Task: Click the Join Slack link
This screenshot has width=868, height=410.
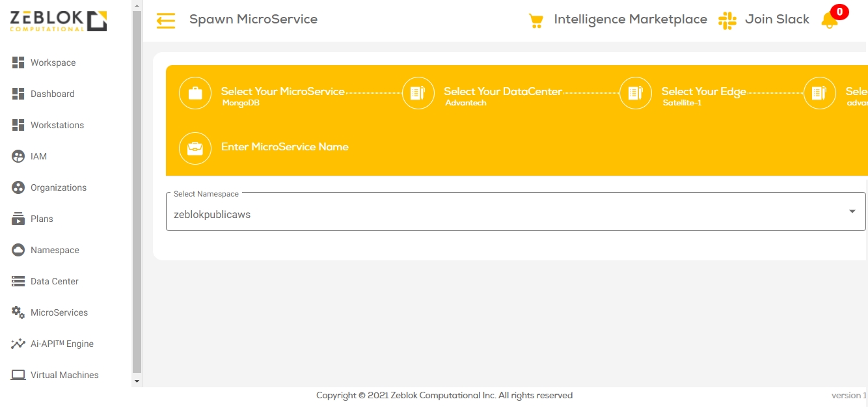Action: coord(777,20)
